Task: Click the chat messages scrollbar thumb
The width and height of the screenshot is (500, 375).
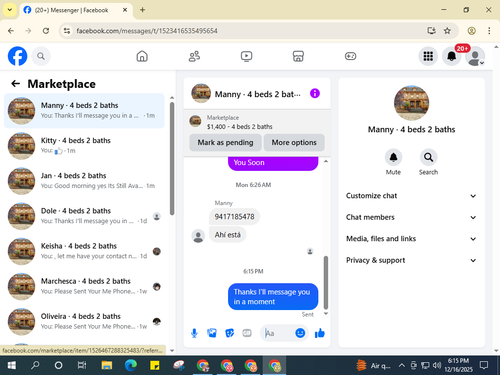Action: (x=326, y=283)
